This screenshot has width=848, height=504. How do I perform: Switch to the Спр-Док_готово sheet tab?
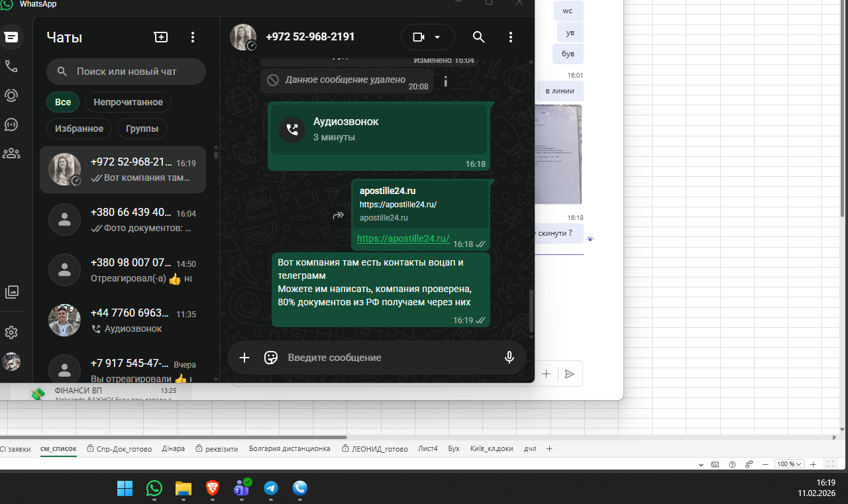[119, 448]
